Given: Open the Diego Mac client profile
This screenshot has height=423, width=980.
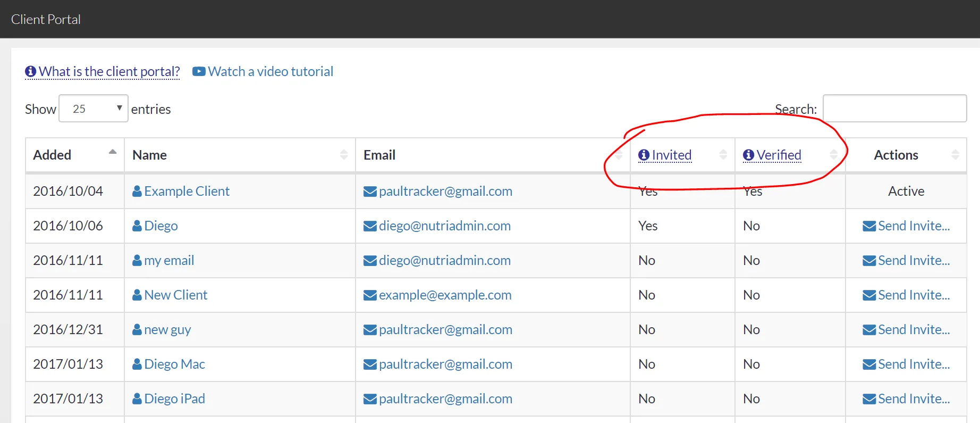Looking at the screenshot, I should pyautogui.click(x=174, y=364).
